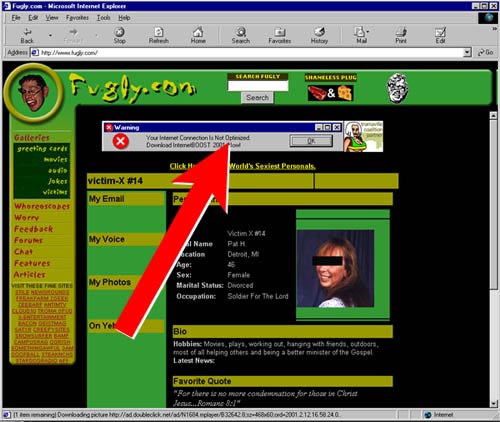Open the Whorescopes sidebar link

tap(42, 206)
